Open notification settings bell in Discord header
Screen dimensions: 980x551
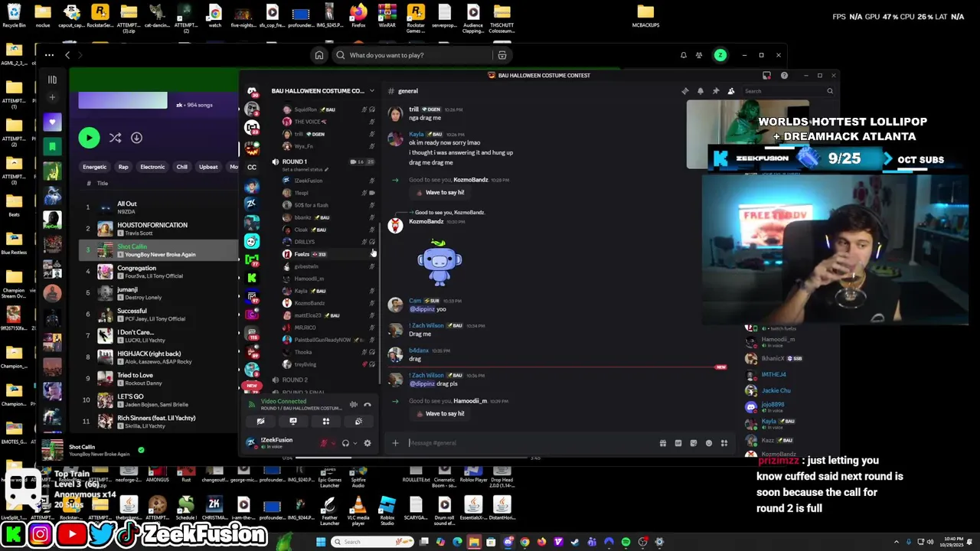click(701, 91)
